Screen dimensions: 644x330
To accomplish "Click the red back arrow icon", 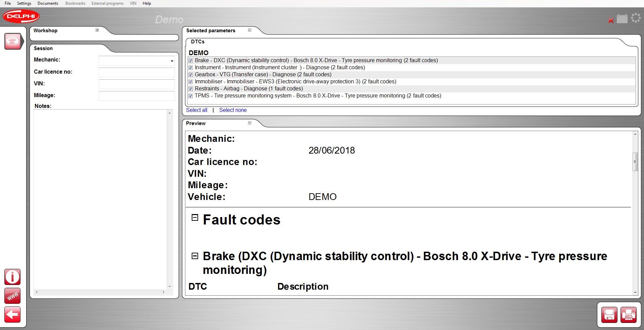I will click(12, 315).
